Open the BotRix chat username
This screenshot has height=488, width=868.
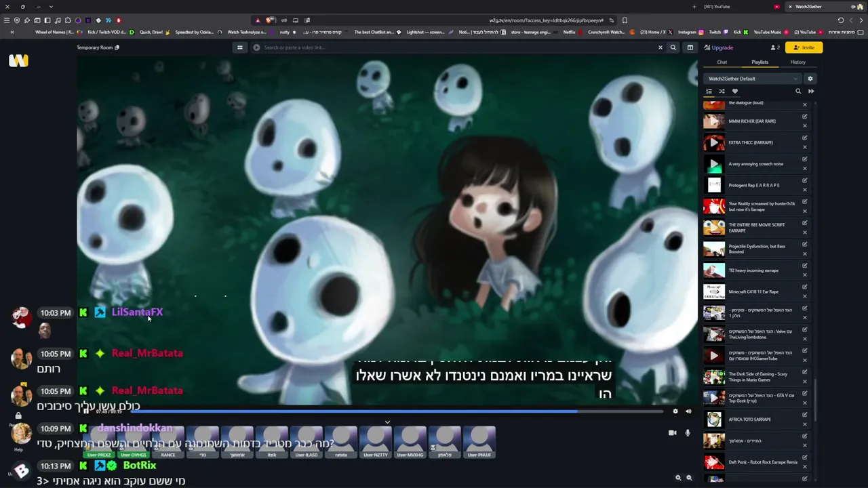tap(140, 466)
